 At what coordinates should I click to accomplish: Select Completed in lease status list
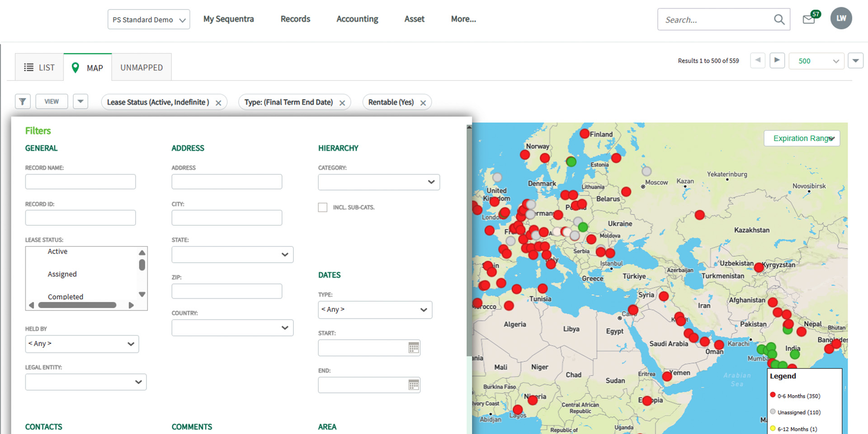point(66,297)
